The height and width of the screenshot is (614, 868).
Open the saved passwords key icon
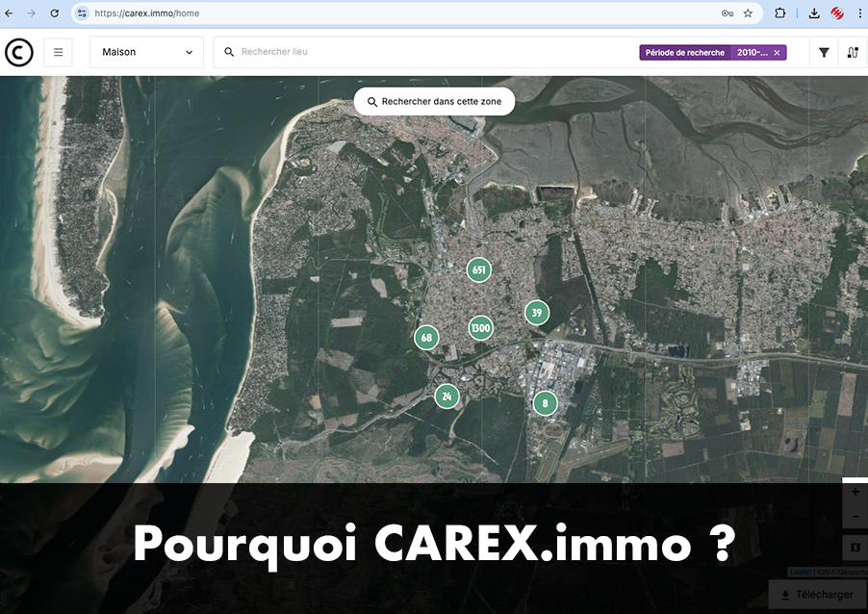coord(728,13)
